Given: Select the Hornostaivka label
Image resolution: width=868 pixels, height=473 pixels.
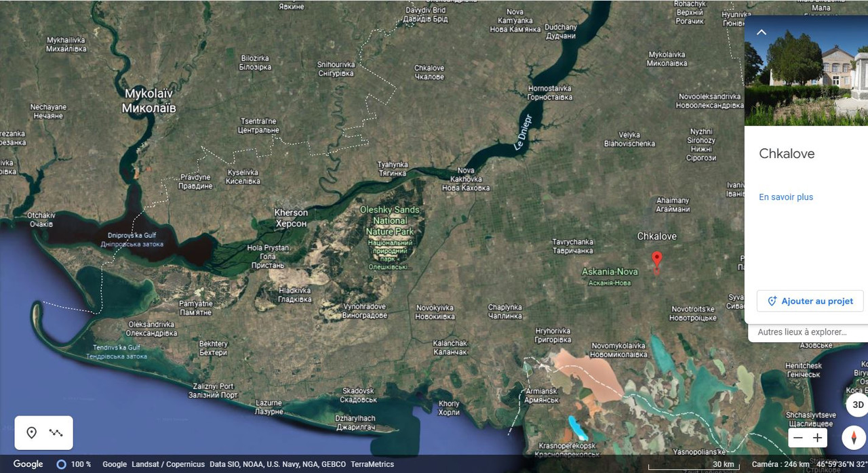Looking at the screenshot, I should point(550,93).
